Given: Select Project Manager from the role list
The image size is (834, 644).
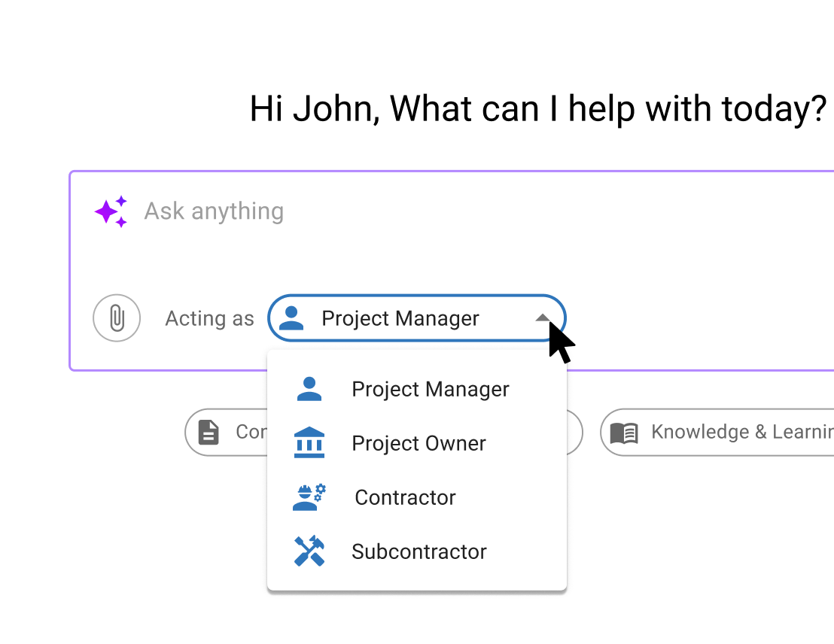Looking at the screenshot, I should point(416,389).
